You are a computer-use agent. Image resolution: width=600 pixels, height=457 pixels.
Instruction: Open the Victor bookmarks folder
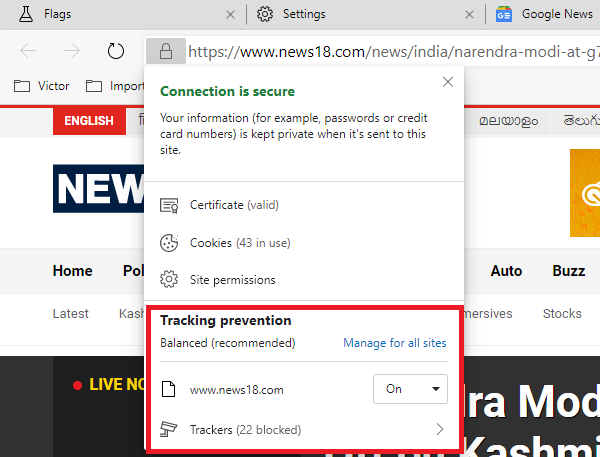click(41, 86)
